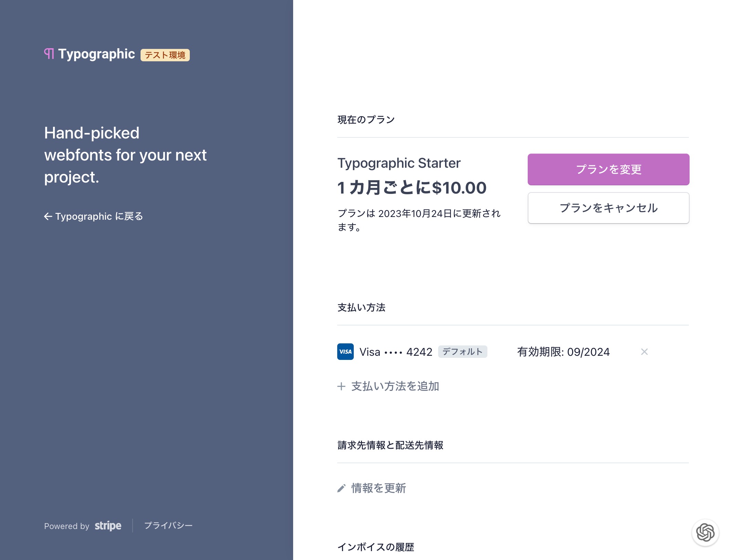Viewport: 733px width, 560px height.
Task: Click the Hand-picked webfonts tagline text
Action: pyautogui.click(x=125, y=155)
